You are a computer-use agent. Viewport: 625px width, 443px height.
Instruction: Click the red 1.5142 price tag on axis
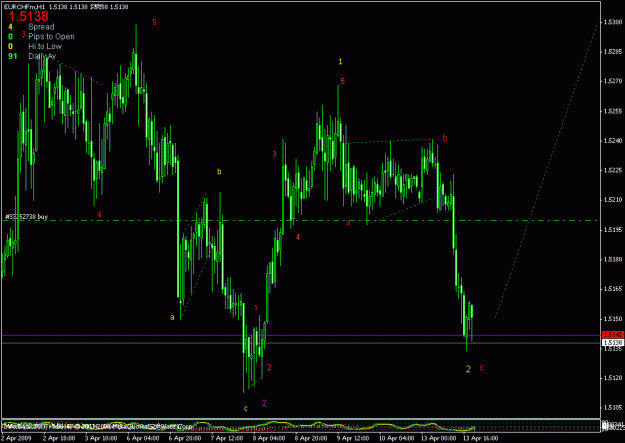[x=613, y=335]
